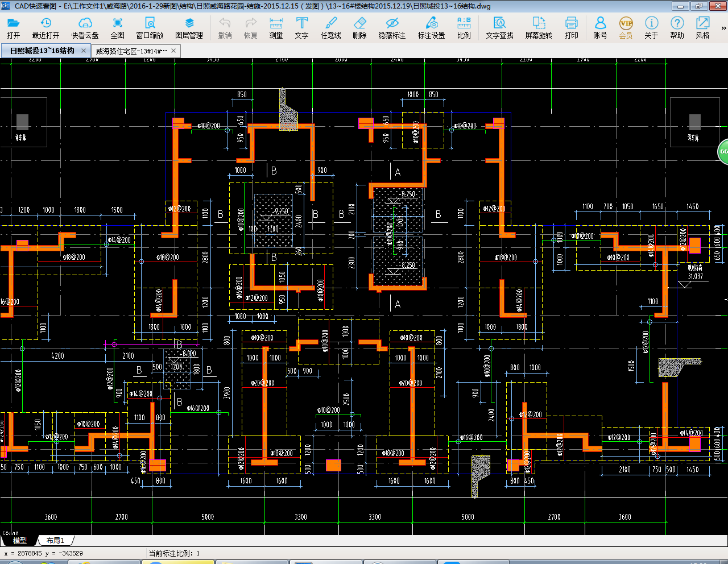The width and height of the screenshot is (728, 564).
Task: Open the 最近打开 recent files list
Action: [x=45, y=28]
